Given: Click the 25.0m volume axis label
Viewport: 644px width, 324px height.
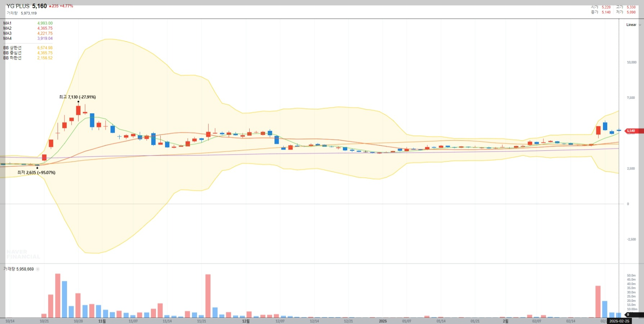Looking at the screenshot, I should pyautogui.click(x=631, y=297).
